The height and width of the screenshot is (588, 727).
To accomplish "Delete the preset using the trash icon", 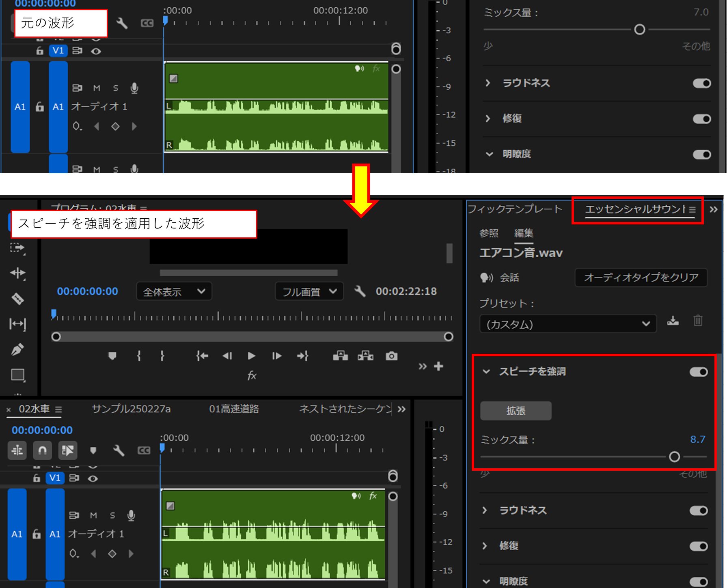I will pyautogui.click(x=698, y=321).
